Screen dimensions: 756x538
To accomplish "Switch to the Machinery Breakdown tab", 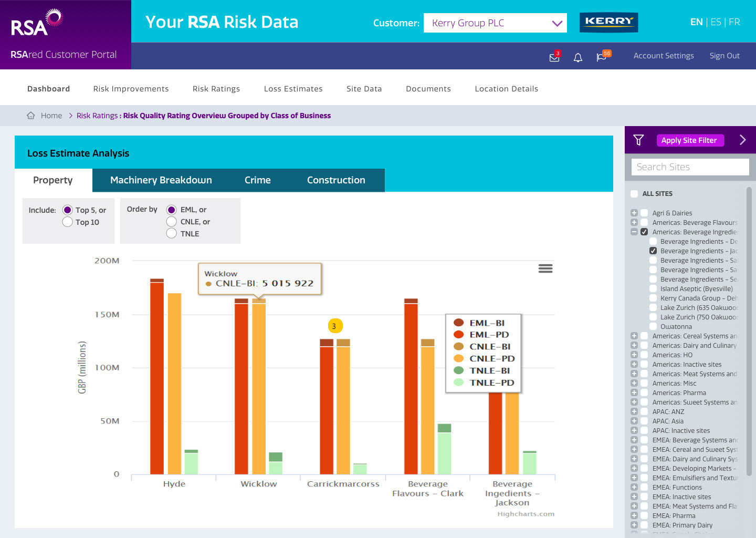I will (161, 180).
